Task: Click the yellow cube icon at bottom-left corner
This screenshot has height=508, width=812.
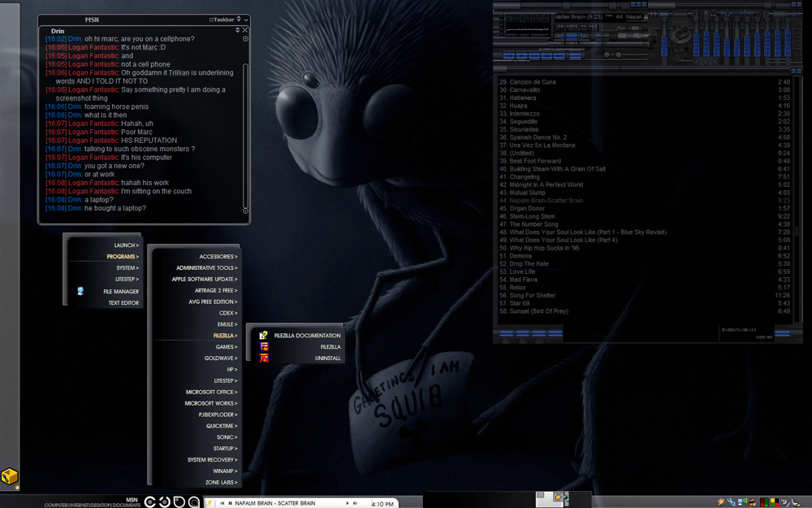Action: (x=10, y=478)
